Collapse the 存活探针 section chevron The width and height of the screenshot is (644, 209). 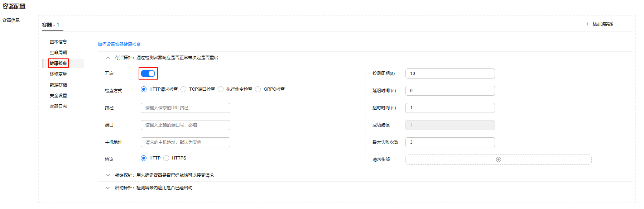108,58
